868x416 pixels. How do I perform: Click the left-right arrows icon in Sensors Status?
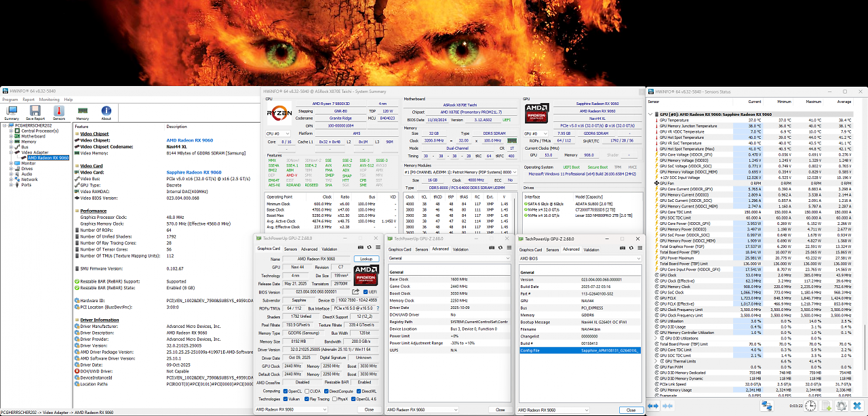click(653, 405)
